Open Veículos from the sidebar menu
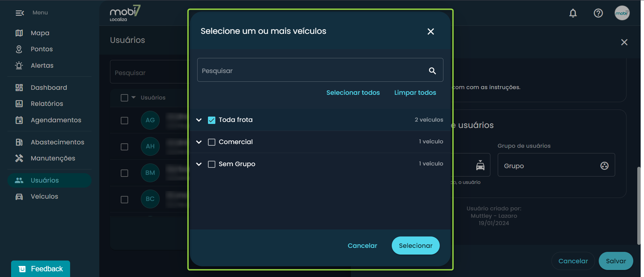Image resolution: width=644 pixels, height=277 pixels. click(x=44, y=196)
